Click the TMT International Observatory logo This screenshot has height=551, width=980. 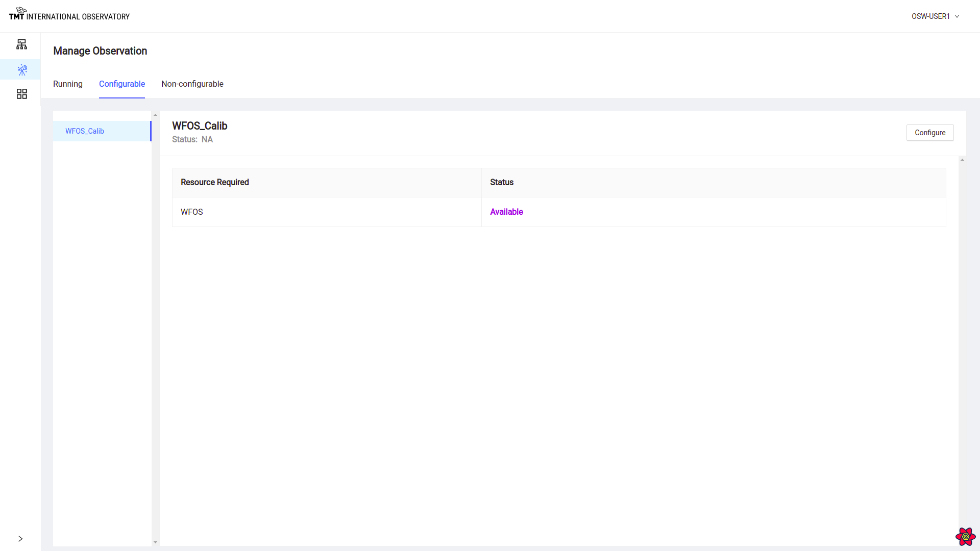pyautogui.click(x=69, y=14)
